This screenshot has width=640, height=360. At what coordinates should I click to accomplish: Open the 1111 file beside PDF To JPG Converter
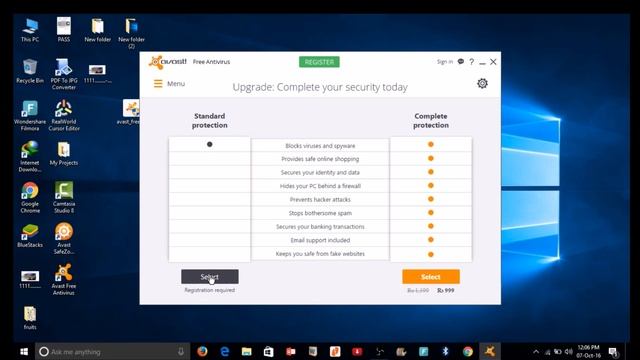(x=98, y=74)
